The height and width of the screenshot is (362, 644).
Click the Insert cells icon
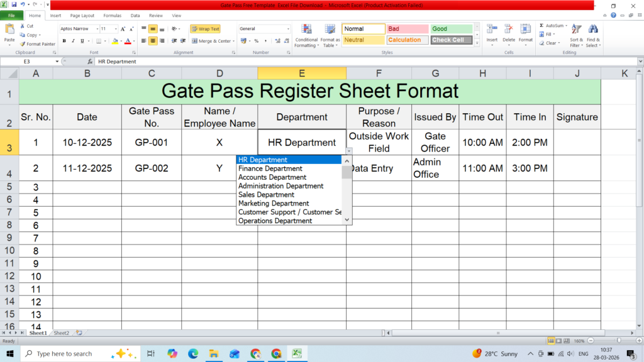point(492,30)
